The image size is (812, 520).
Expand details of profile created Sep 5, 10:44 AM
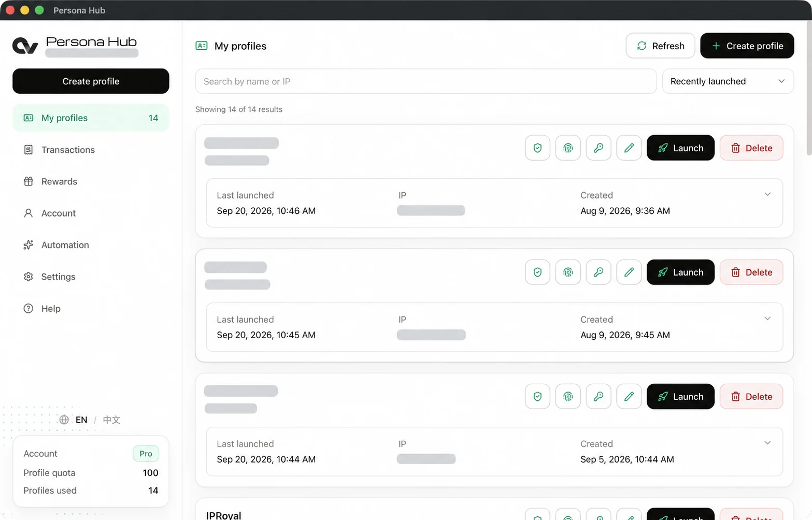(x=767, y=443)
